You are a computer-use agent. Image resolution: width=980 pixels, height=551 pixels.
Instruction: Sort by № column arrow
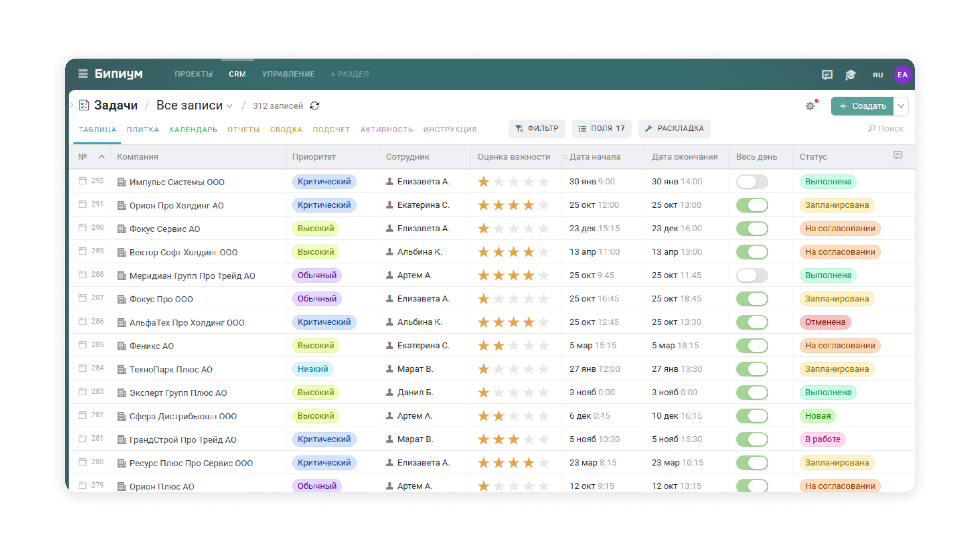click(102, 157)
